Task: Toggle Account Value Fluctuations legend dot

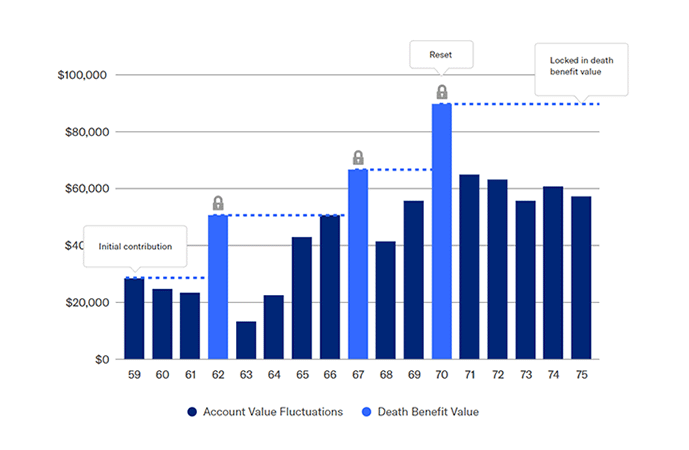Action: 190,411
